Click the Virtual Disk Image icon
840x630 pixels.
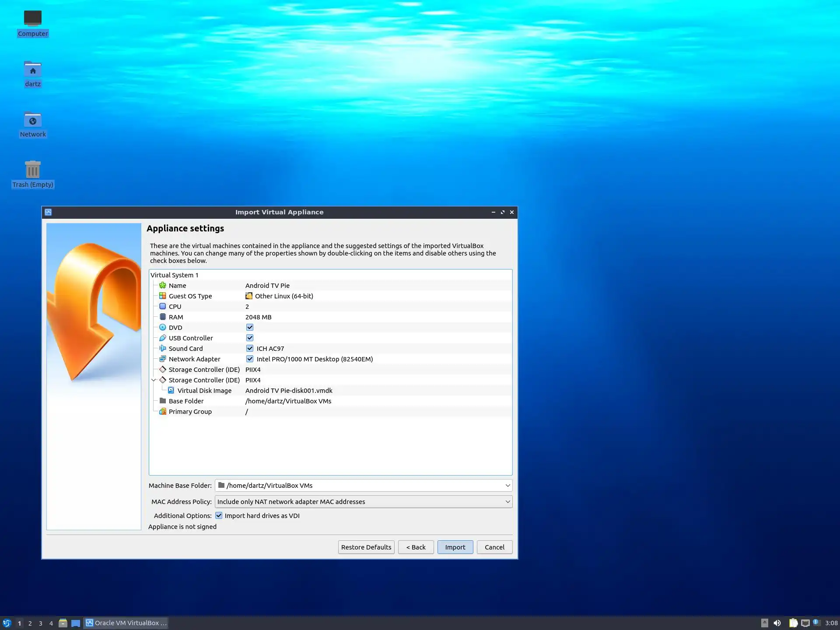point(171,390)
